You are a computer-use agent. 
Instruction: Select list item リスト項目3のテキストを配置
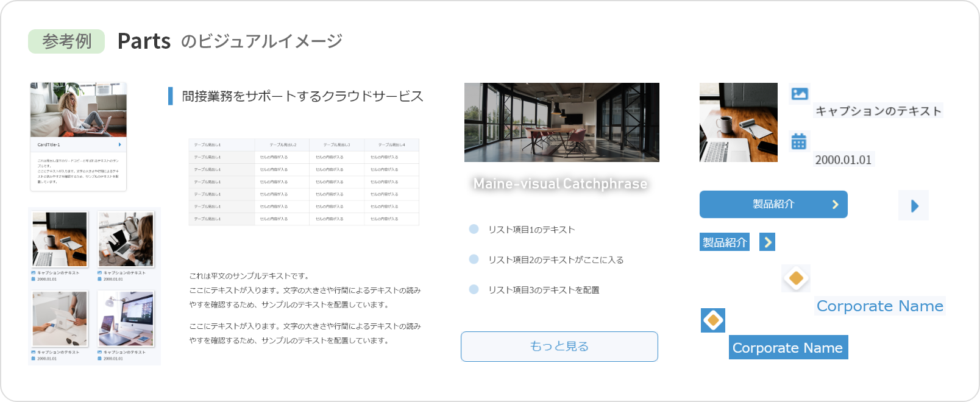pyautogui.click(x=544, y=290)
